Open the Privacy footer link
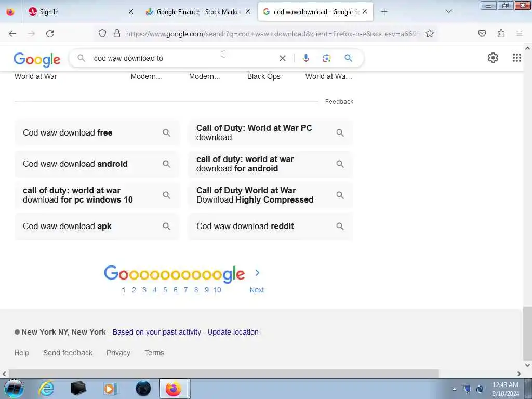The height and width of the screenshot is (399, 532). 118,353
